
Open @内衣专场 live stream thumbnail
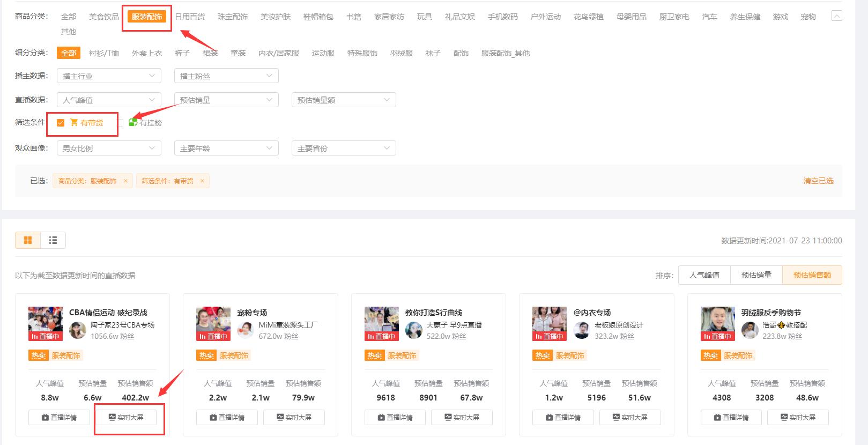click(550, 324)
